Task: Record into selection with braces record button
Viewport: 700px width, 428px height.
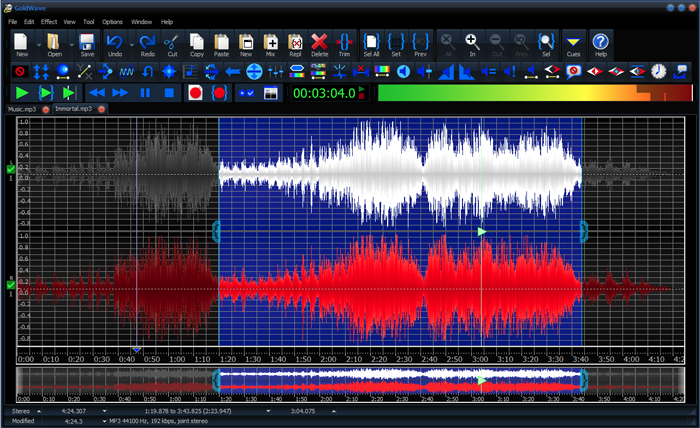Action: 219,93
